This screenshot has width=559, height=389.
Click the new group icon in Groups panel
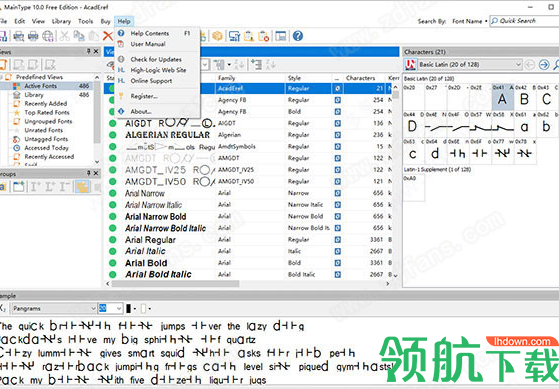click(19, 186)
